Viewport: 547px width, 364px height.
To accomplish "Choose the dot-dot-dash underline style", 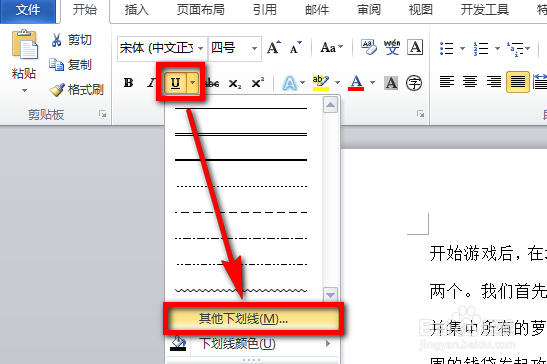I will coord(241,264).
